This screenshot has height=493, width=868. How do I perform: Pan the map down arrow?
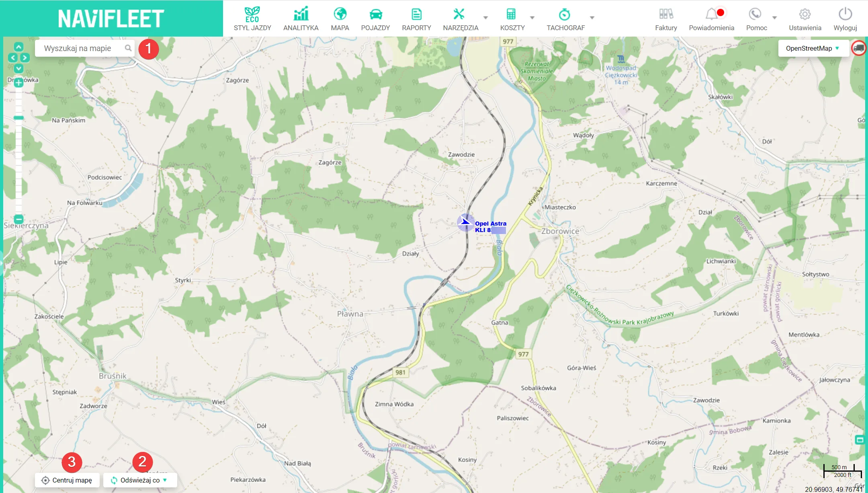[18, 68]
